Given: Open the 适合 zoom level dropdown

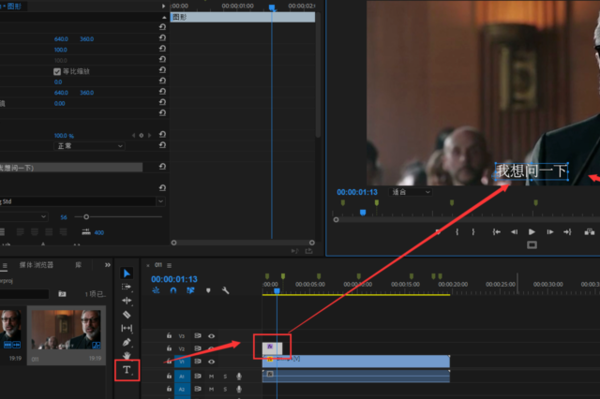Looking at the screenshot, I should tap(411, 192).
